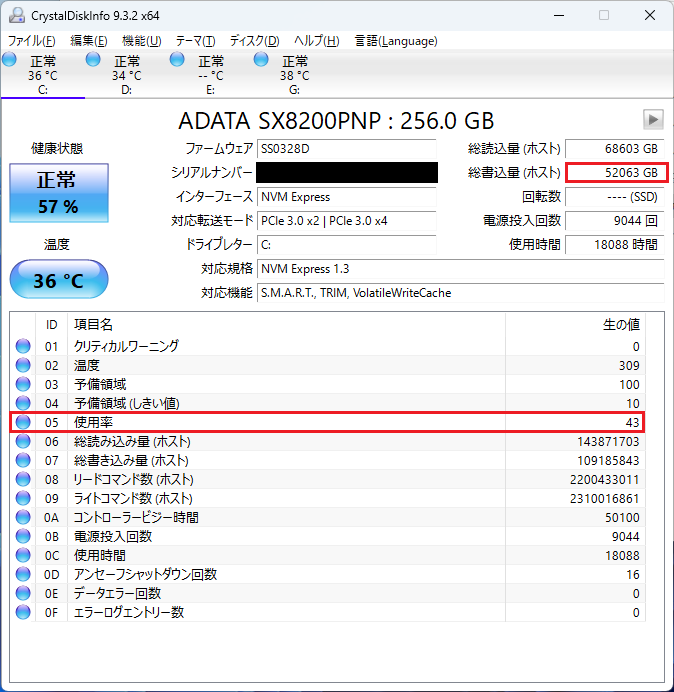Click the 健康状態 label
This screenshot has height=692, width=674.
(57, 149)
